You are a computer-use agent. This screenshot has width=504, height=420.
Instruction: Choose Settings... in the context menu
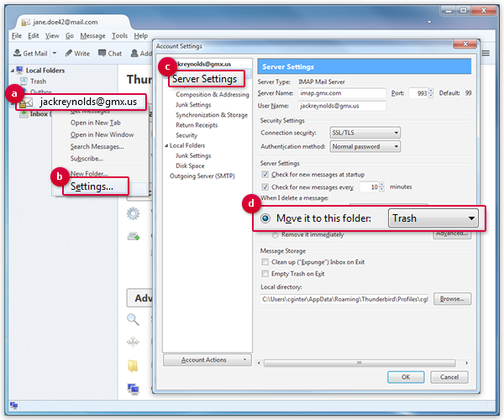[92, 186]
